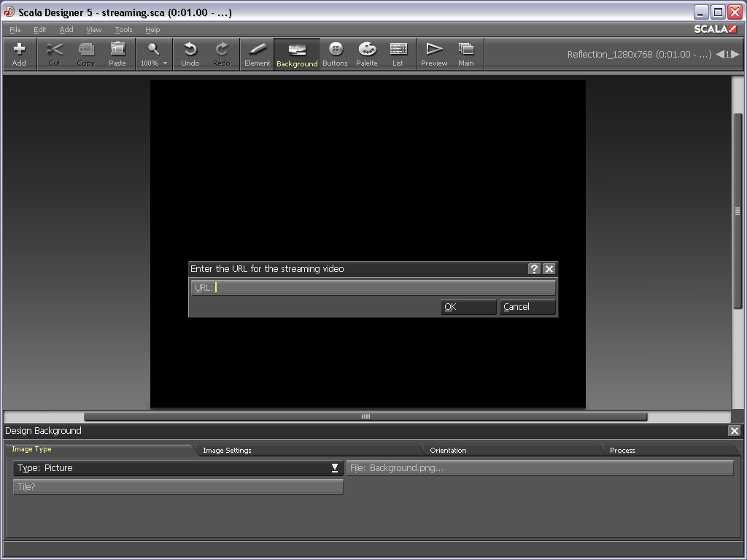Image resolution: width=747 pixels, height=560 pixels.
Task: Open the Palette tool
Action: click(x=366, y=54)
